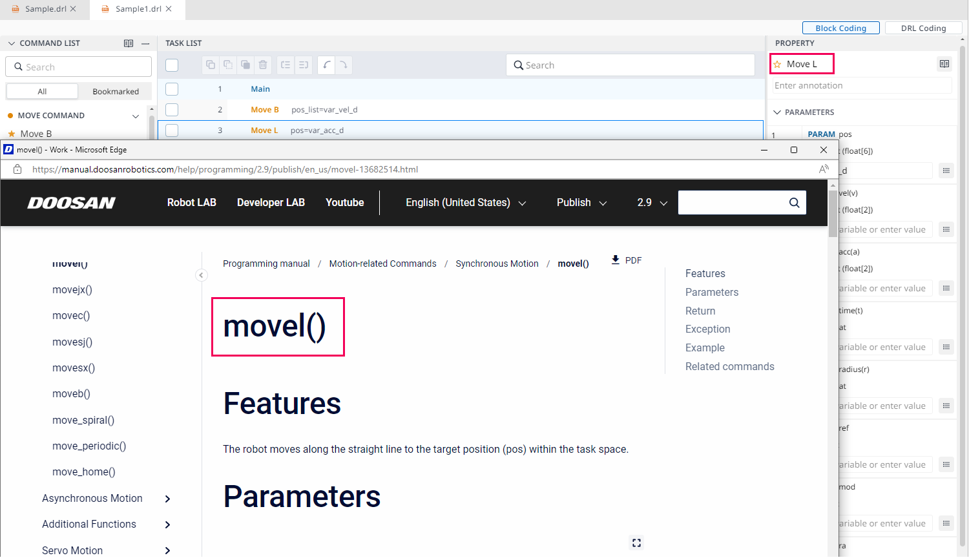The height and width of the screenshot is (560, 969).
Task: Jump to Related commands section
Action: click(730, 366)
